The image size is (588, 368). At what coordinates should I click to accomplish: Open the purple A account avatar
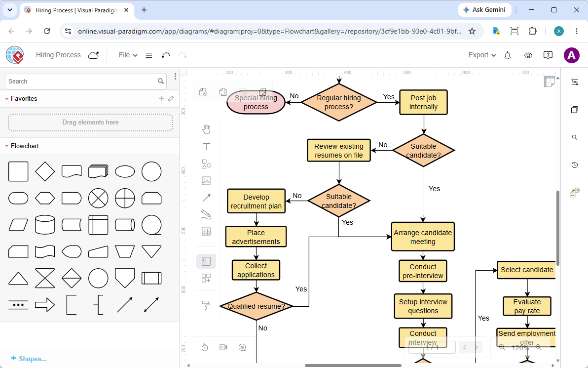tap(572, 55)
